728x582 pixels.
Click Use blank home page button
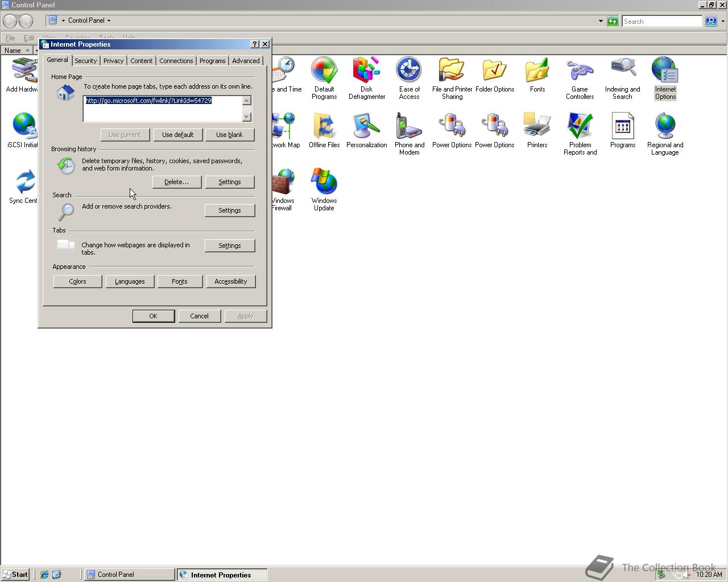[229, 135]
